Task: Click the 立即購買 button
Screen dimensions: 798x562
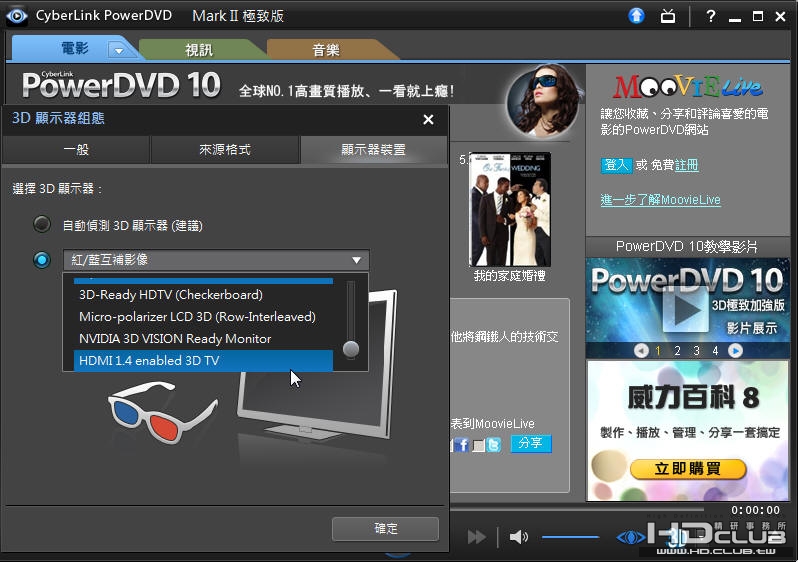Action: 688,469
